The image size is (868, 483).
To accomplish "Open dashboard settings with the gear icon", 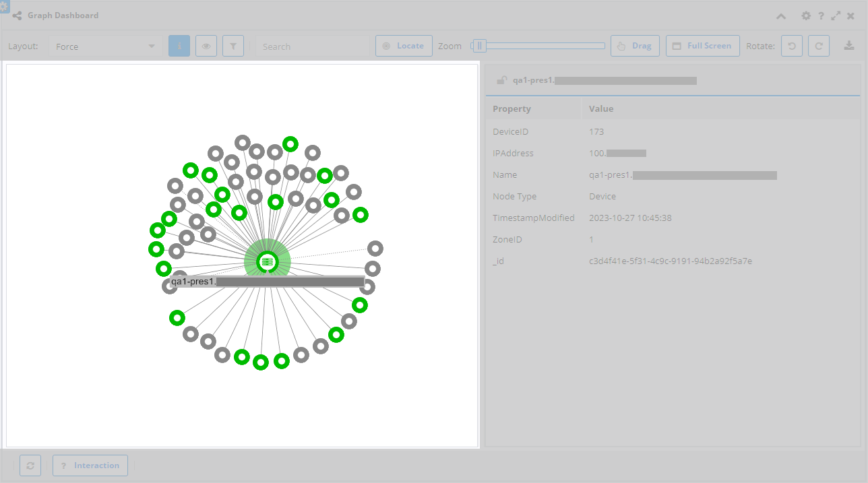I will pos(806,15).
